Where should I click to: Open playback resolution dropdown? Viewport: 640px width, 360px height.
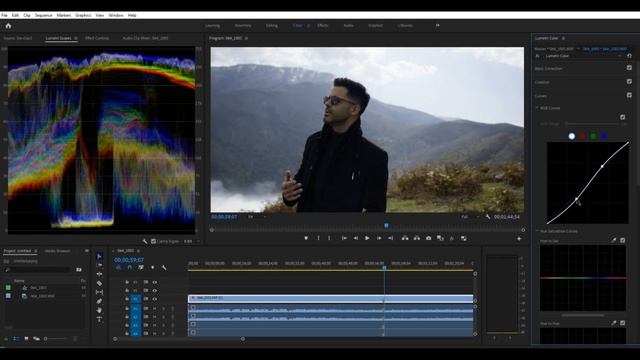coord(470,217)
